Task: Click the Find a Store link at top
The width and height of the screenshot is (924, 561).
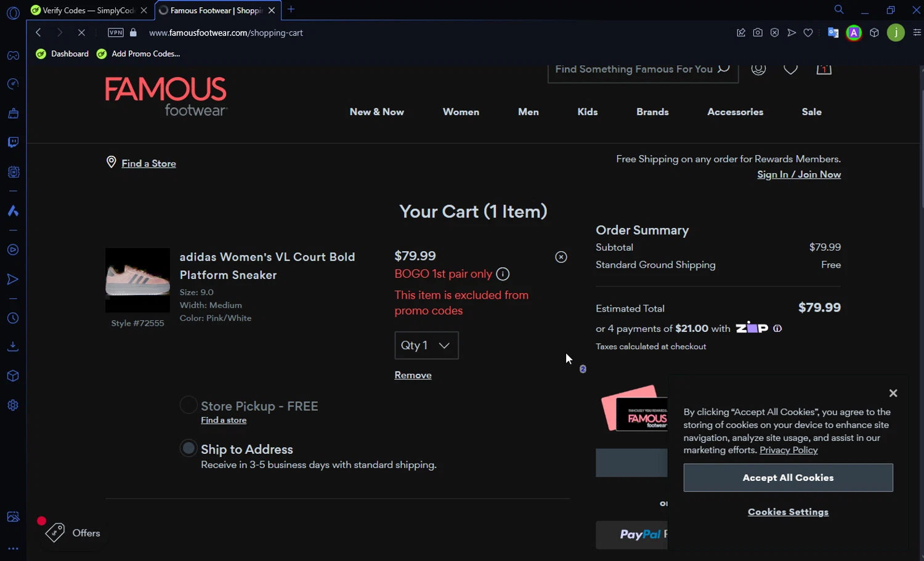Action: pos(148,163)
